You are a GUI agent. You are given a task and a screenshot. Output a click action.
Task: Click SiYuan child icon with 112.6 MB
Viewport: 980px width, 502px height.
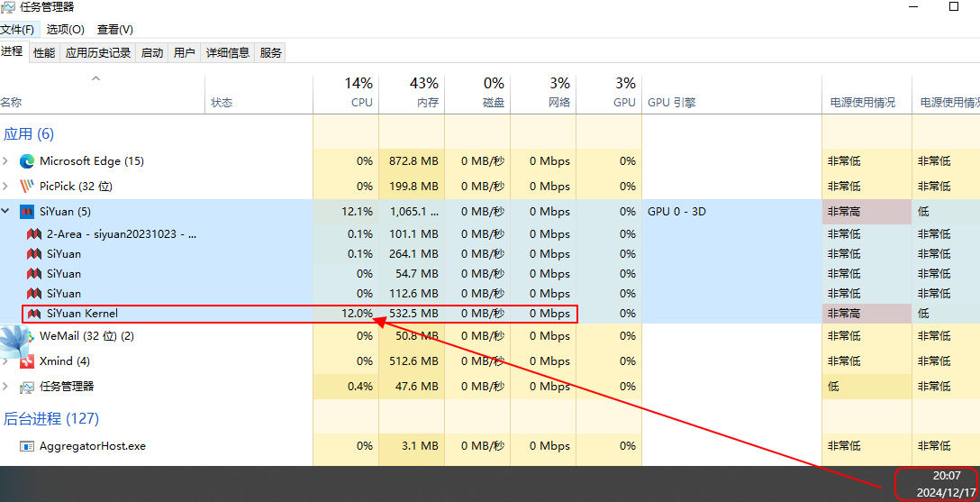(34, 293)
